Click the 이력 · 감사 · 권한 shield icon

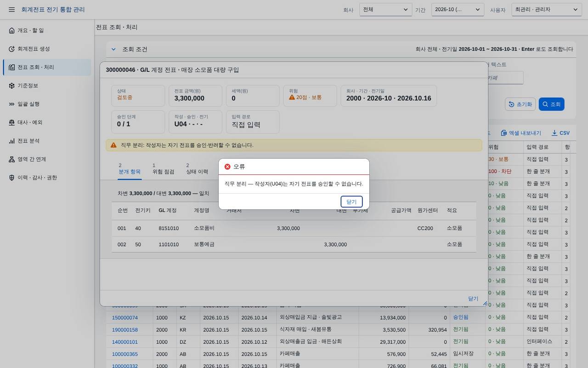(11, 178)
